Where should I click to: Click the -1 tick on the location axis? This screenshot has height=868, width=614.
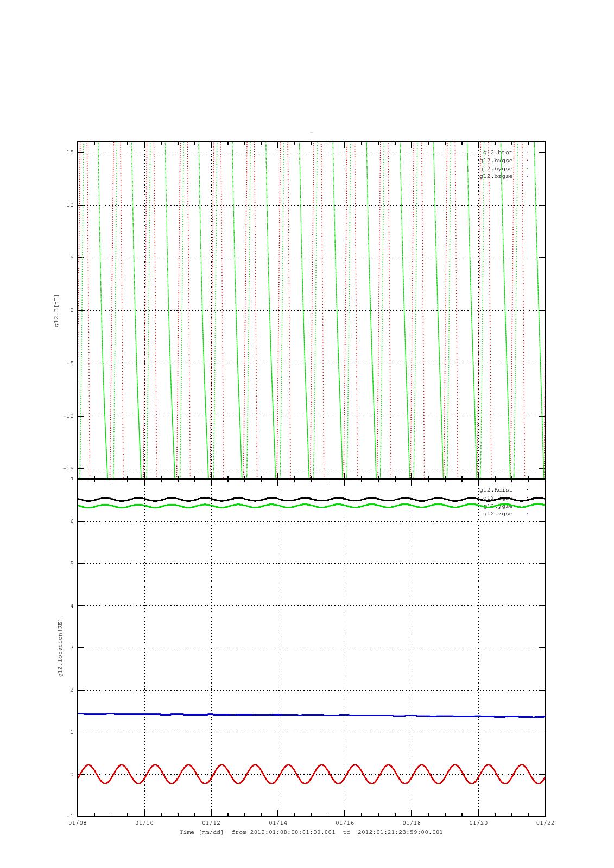tap(70, 816)
